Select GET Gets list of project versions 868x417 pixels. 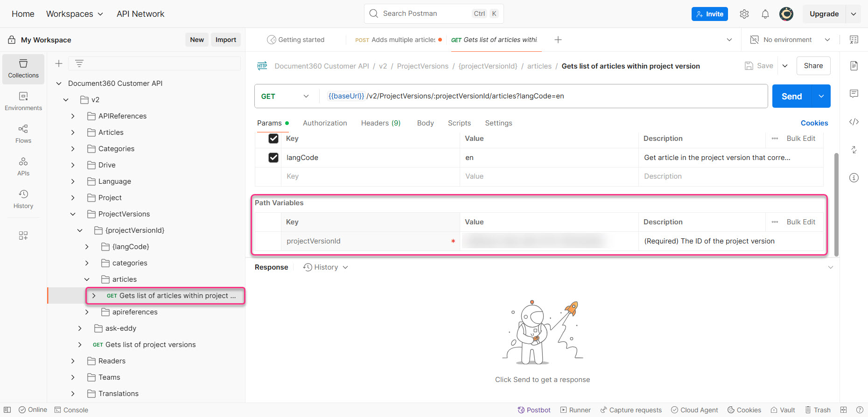(144, 345)
